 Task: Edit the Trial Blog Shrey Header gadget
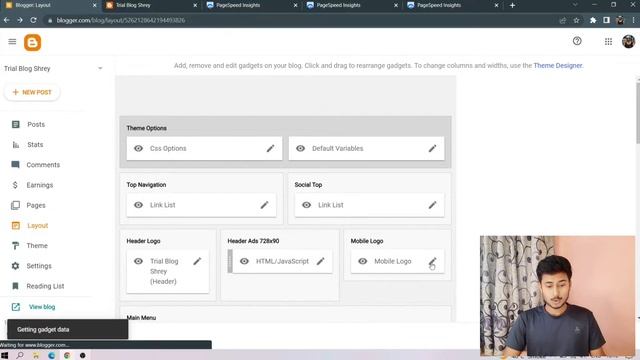tap(197, 261)
